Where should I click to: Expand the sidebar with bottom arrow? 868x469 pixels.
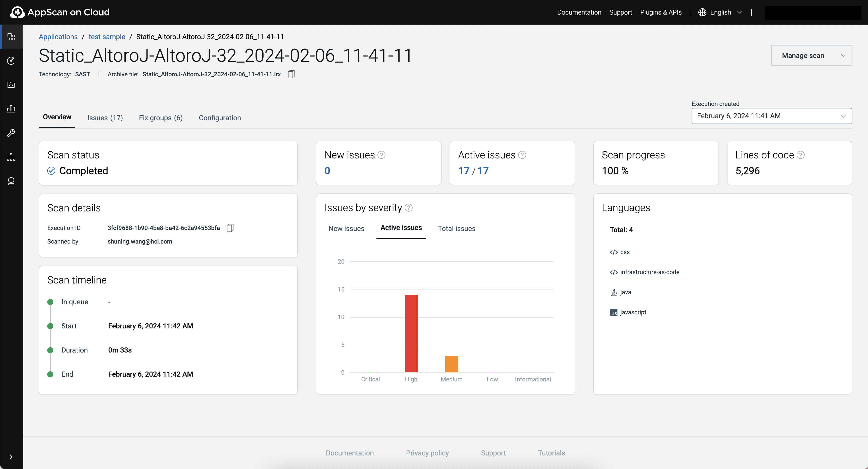point(11,456)
